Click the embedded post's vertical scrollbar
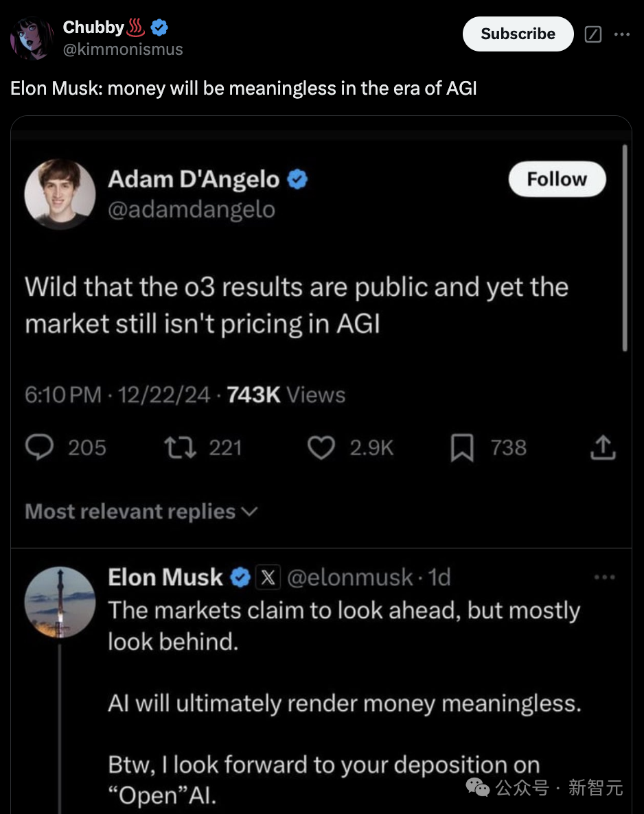Image resolution: width=644 pixels, height=814 pixels. click(625, 248)
